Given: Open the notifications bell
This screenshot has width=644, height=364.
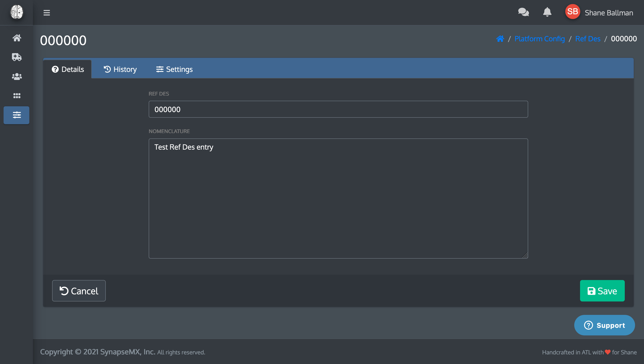Looking at the screenshot, I should [547, 12].
